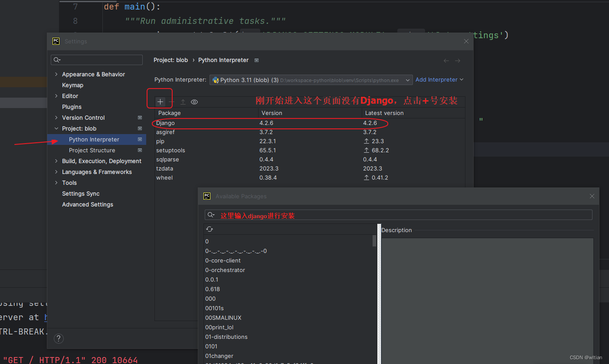Open Settings Sync page
Image resolution: width=609 pixels, height=364 pixels.
(x=81, y=193)
